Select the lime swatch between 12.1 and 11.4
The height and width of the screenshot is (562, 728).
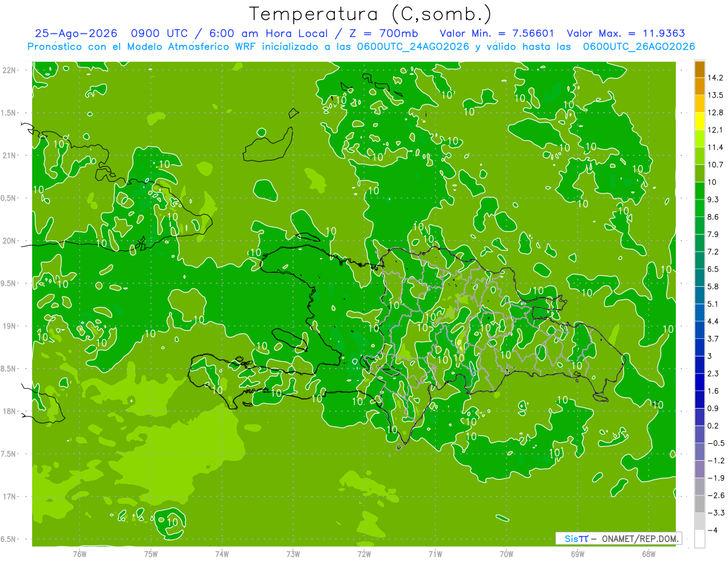point(699,138)
